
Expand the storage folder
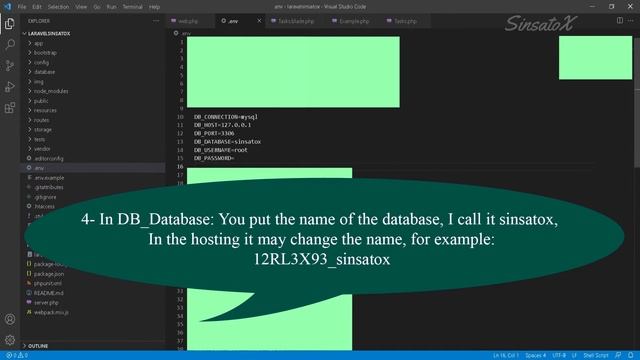coord(42,129)
